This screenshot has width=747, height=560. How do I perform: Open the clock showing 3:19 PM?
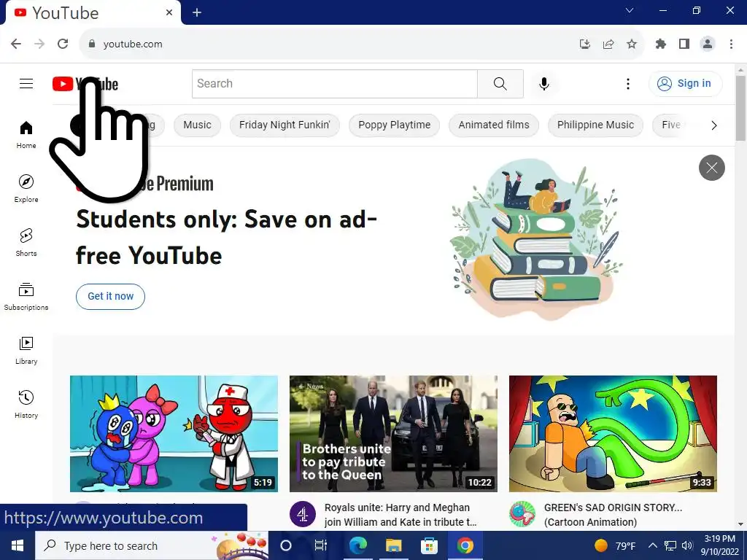(x=719, y=545)
